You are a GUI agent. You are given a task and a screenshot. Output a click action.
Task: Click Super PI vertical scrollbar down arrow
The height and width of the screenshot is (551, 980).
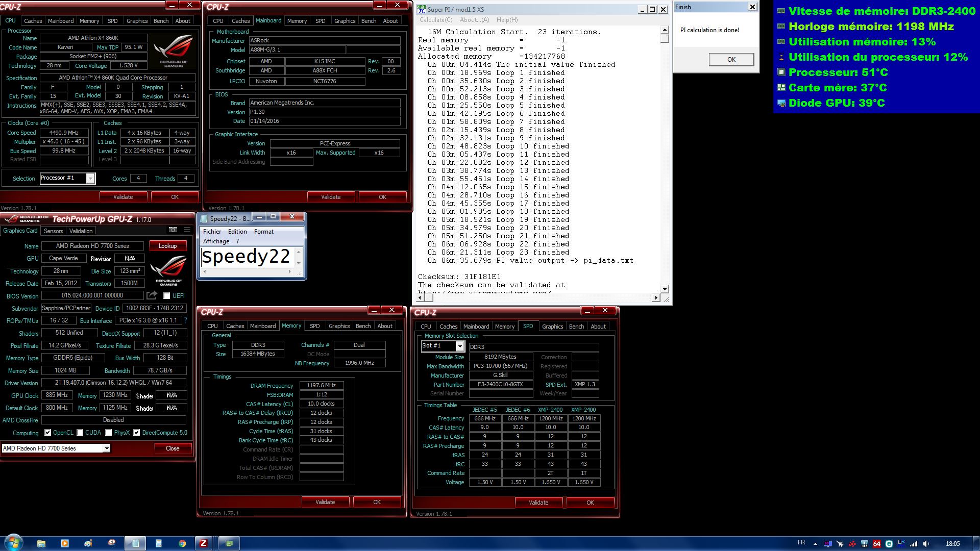click(x=665, y=289)
